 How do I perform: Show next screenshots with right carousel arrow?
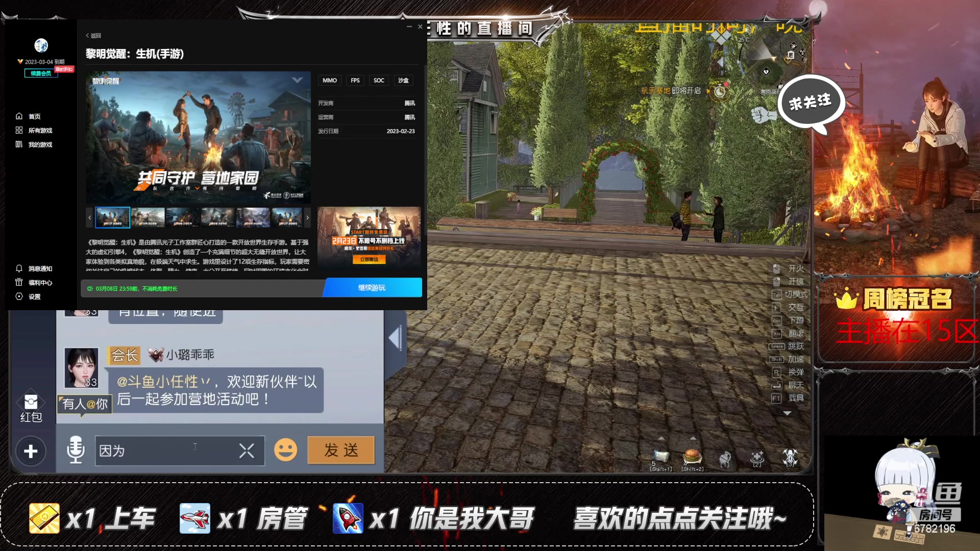pos(307,217)
